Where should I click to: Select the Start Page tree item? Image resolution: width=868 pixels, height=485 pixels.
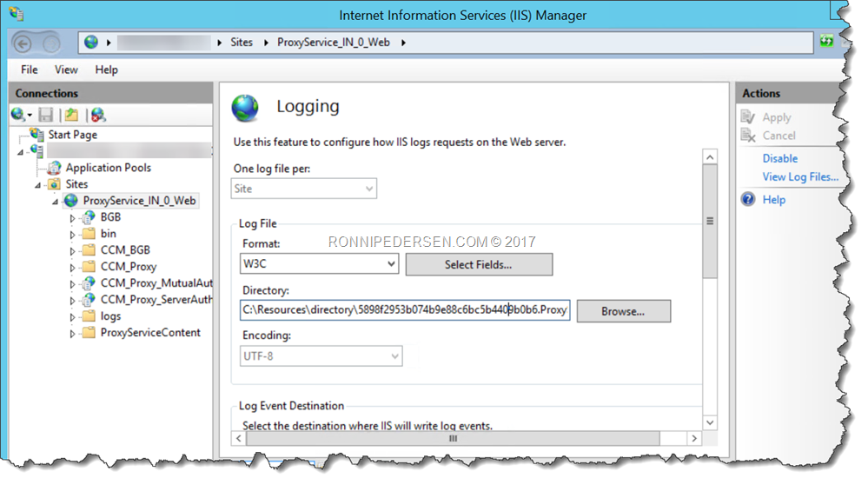click(72, 135)
